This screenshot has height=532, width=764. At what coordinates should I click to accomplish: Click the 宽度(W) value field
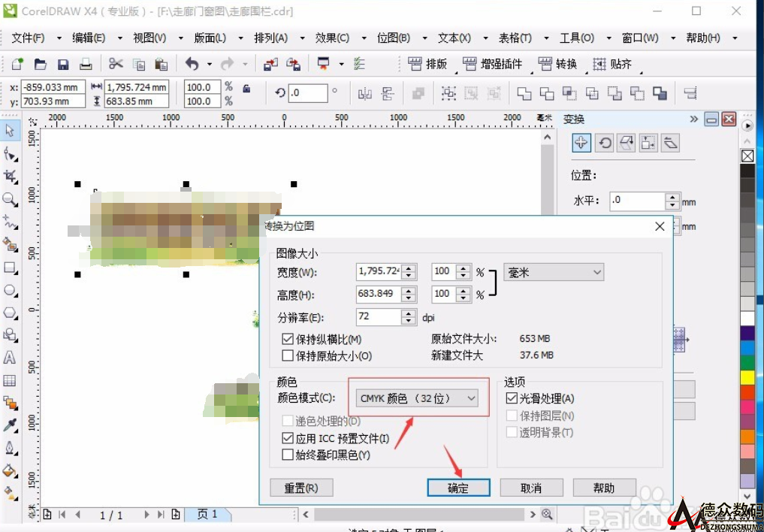pyautogui.click(x=378, y=272)
